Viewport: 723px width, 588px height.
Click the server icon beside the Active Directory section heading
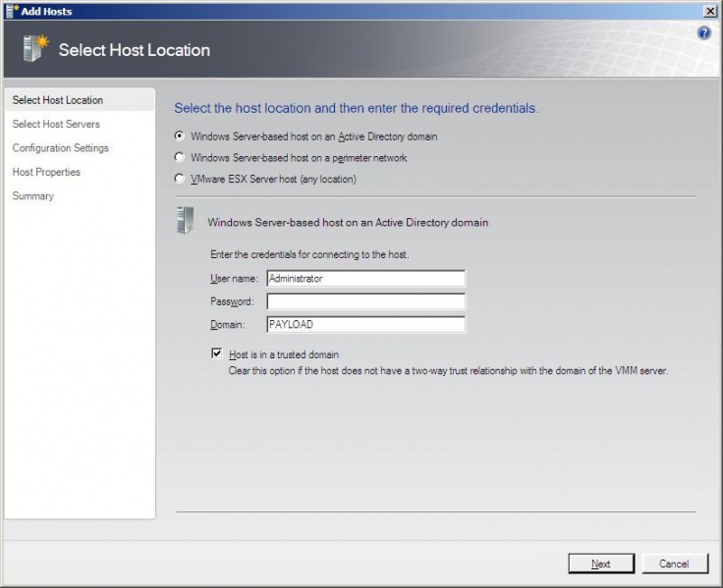pos(185,221)
